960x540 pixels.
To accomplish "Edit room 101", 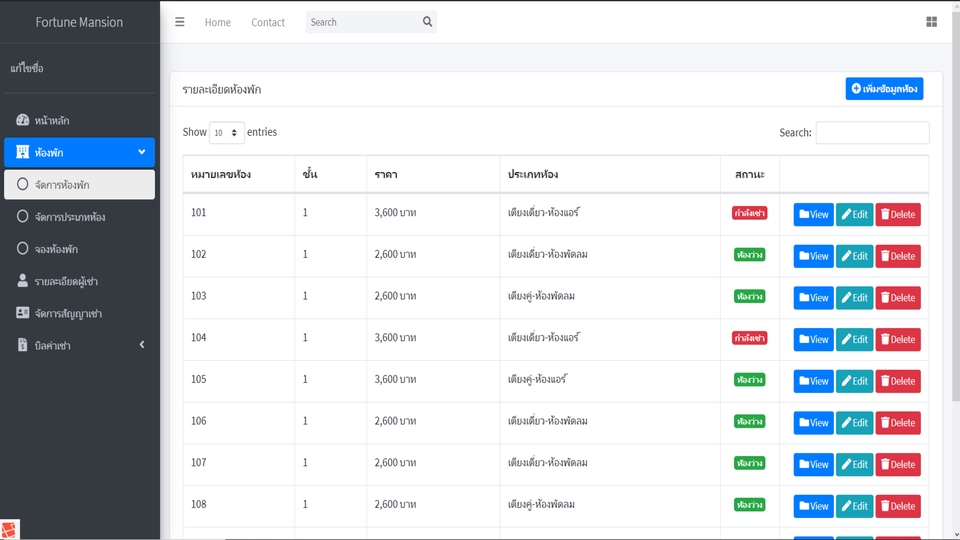I will coord(855,214).
